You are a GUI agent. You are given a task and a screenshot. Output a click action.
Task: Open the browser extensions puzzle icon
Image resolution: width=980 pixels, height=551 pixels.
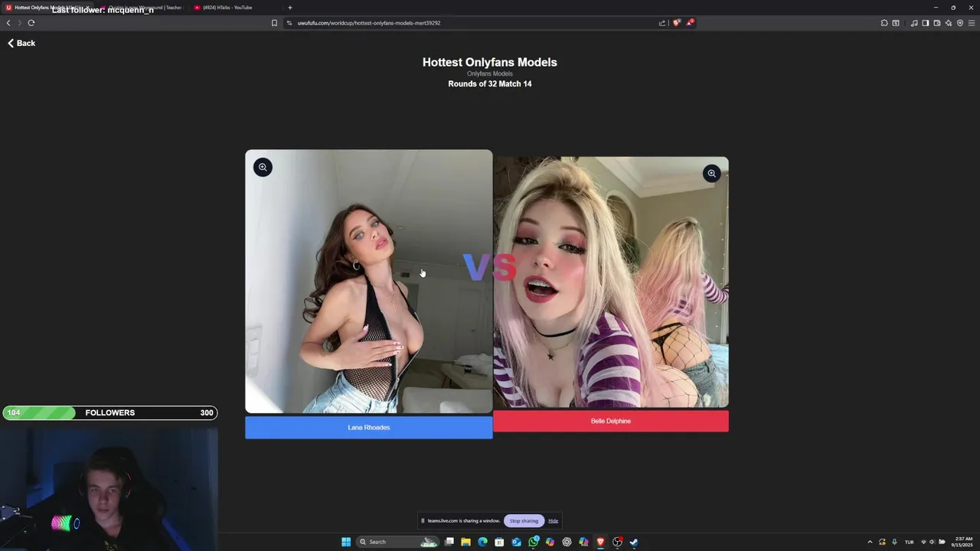click(884, 23)
